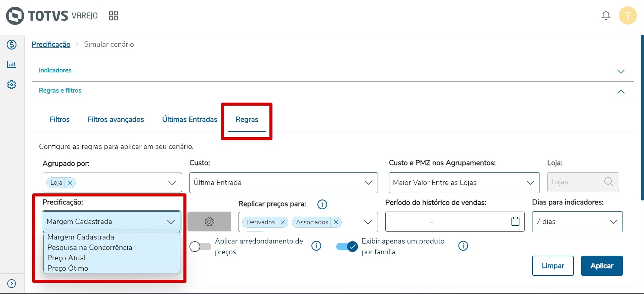Click info icon next to Replicar preços

[322, 204]
